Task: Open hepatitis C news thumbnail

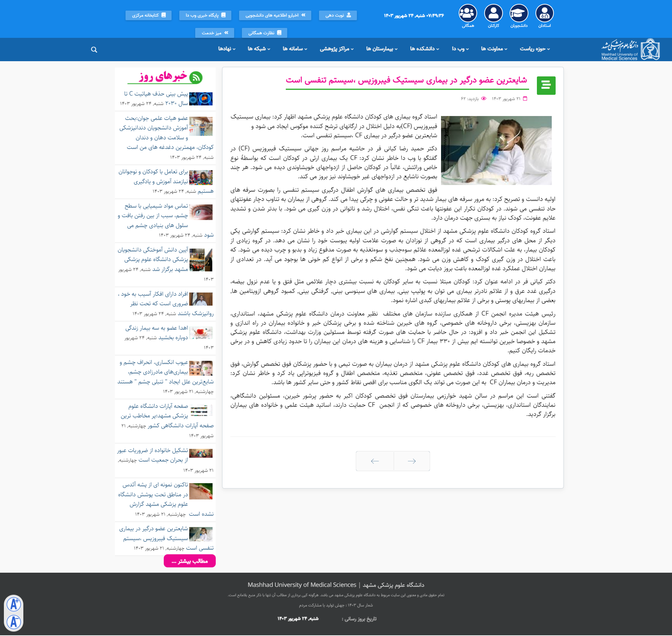Action: [x=201, y=99]
